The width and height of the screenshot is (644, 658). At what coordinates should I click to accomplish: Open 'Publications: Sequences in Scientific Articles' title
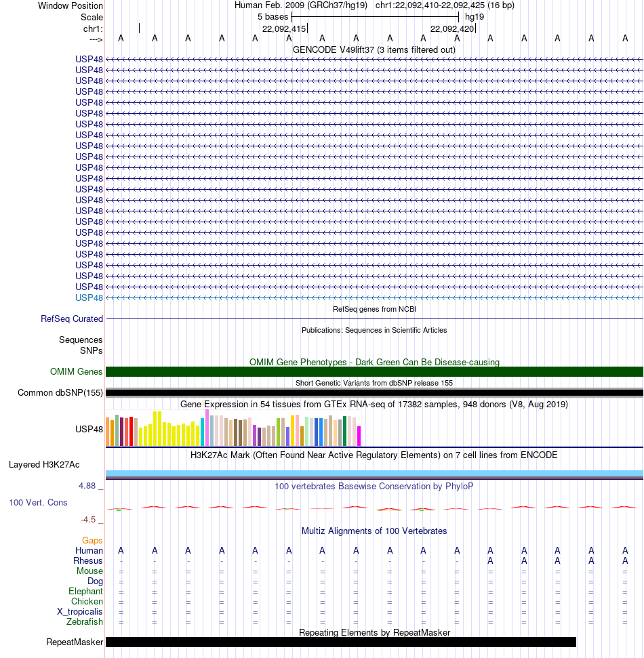pos(374,330)
